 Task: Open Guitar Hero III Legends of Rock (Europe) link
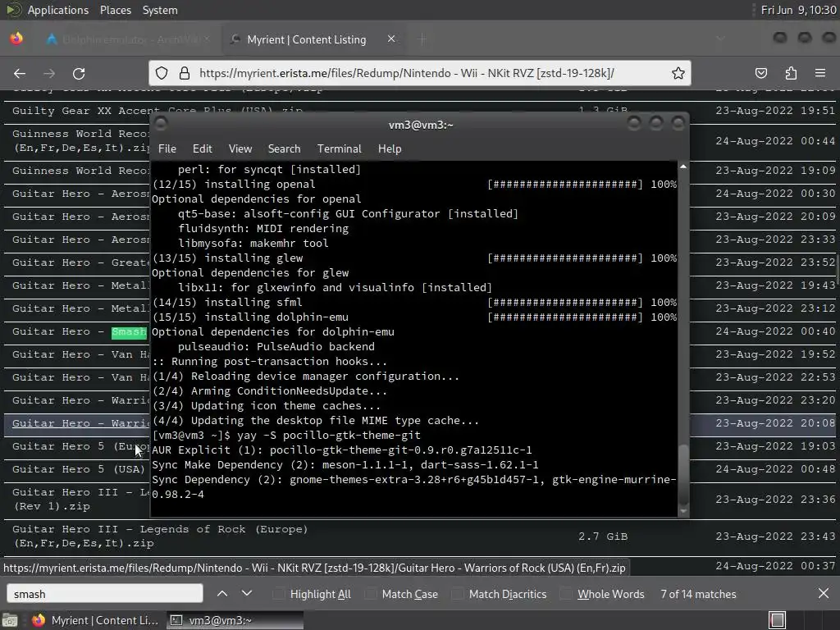pos(160,536)
